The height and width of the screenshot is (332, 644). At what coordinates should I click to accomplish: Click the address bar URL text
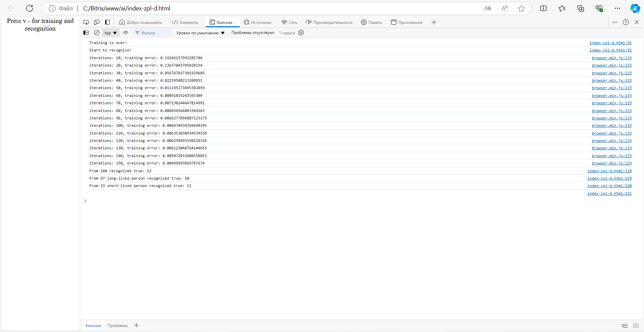127,8
